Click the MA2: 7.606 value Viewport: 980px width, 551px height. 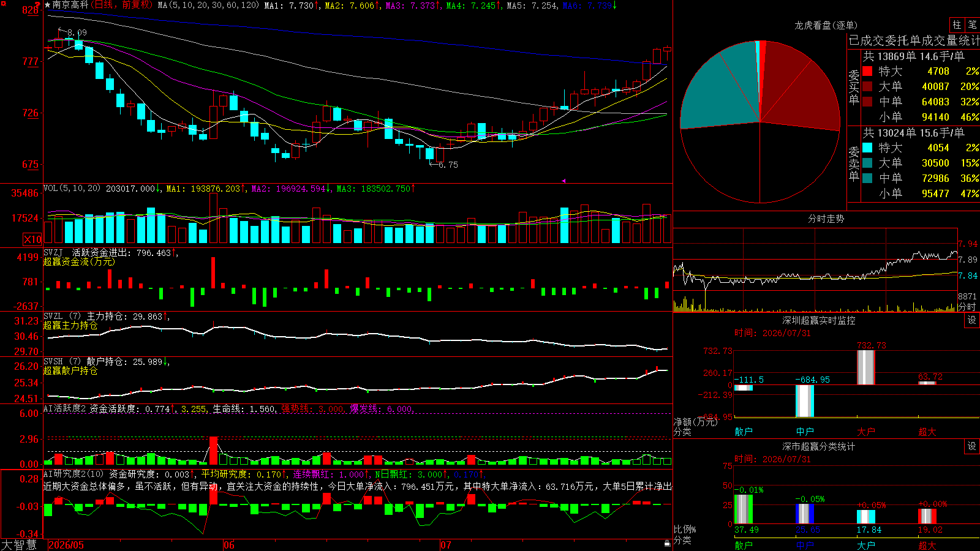pos(352,5)
